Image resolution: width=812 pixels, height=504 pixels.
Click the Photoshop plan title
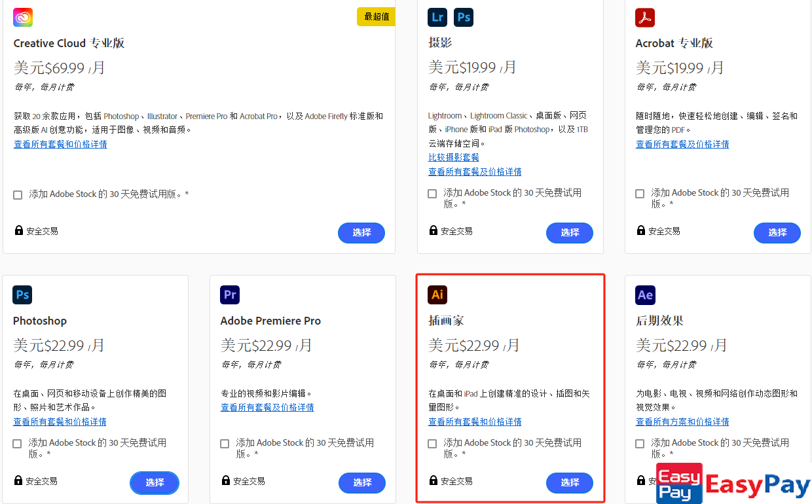40,321
